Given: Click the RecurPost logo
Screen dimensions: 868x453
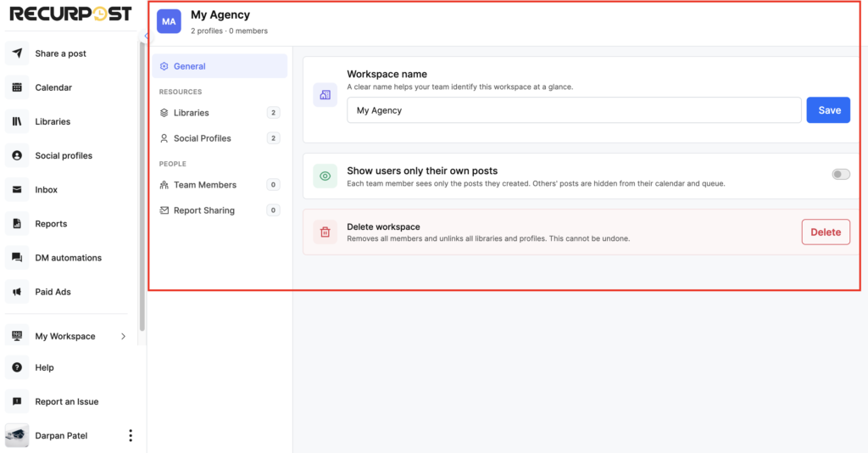Looking at the screenshot, I should [x=71, y=14].
